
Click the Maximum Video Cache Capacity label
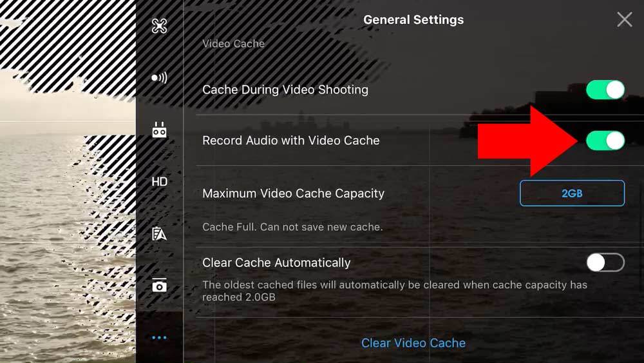click(x=293, y=193)
